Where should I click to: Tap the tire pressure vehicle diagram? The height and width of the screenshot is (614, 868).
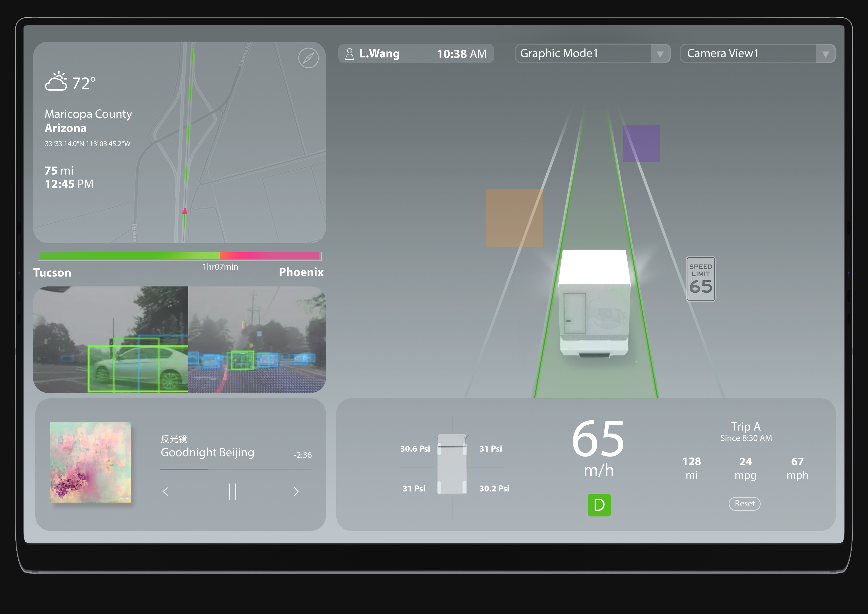tap(452, 464)
